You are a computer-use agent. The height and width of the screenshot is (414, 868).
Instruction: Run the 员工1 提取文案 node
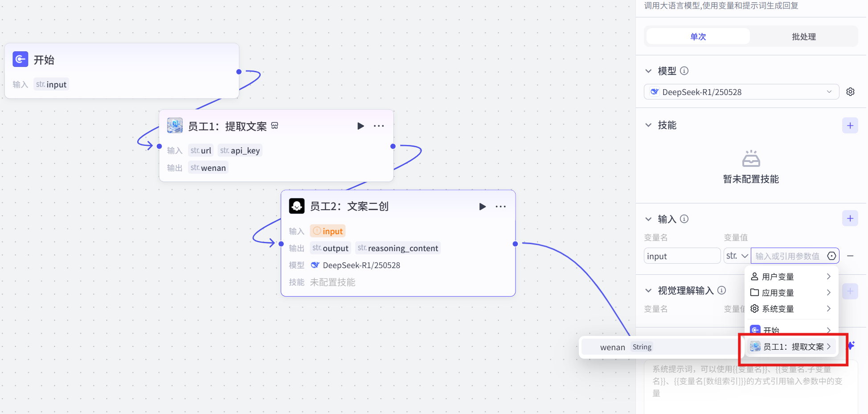(x=360, y=126)
